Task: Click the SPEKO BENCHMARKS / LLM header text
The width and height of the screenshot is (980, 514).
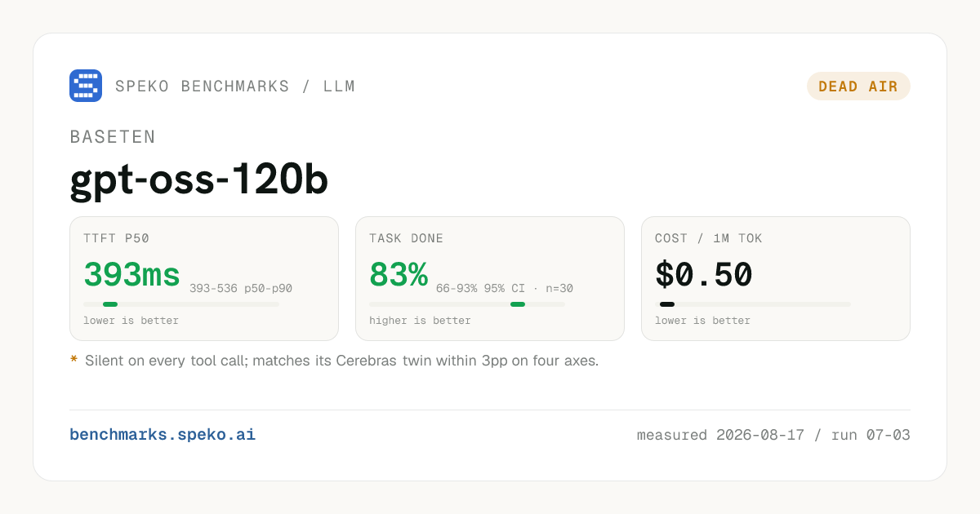Action: pos(235,86)
